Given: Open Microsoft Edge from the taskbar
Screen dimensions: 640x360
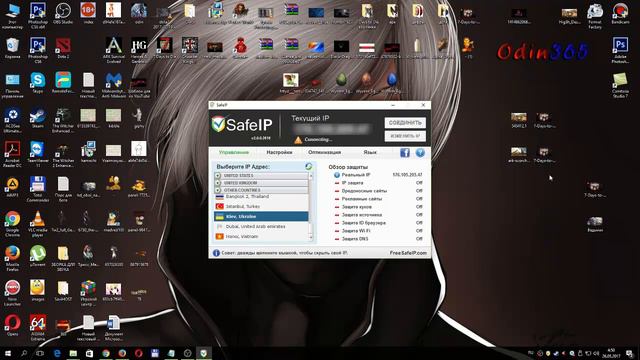Looking at the screenshot, I should pyautogui.click(x=57, y=353).
